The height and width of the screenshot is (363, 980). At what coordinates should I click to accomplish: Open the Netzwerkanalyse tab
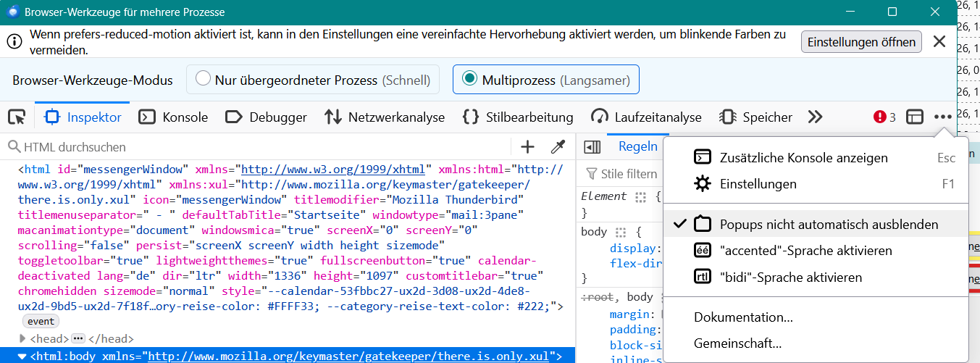tap(385, 117)
